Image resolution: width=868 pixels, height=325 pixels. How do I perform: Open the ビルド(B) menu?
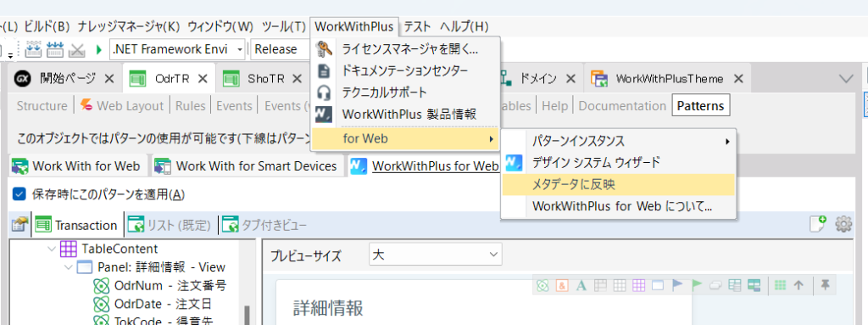pyautogui.click(x=47, y=26)
